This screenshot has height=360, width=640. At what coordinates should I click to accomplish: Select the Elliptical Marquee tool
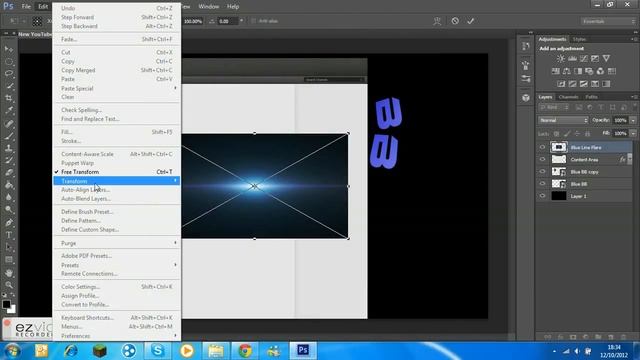[9, 62]
